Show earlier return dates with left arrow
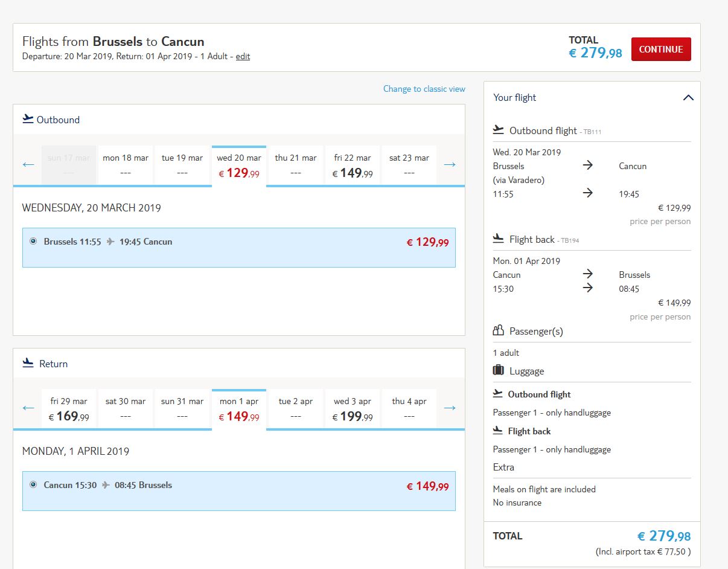728x569 pixels. (x=28, y=408)
